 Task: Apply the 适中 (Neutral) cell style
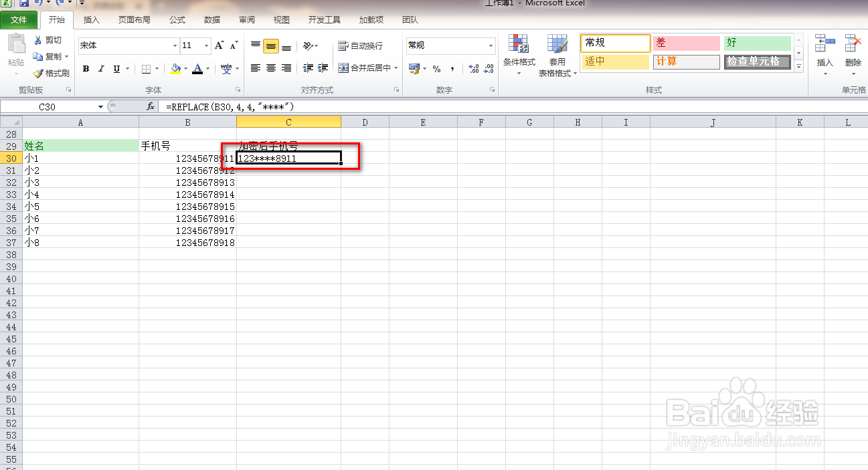(615, 62)
